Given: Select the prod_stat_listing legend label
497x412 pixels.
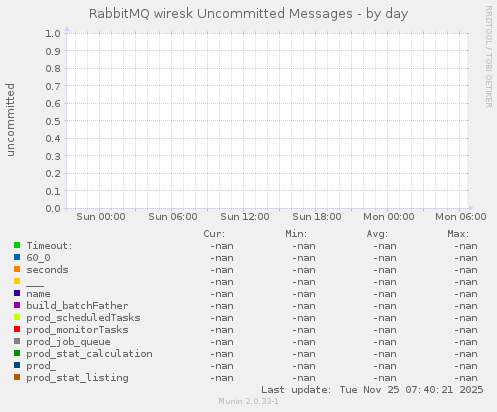Looking at the screenshot, I should (x=77, y=378).
